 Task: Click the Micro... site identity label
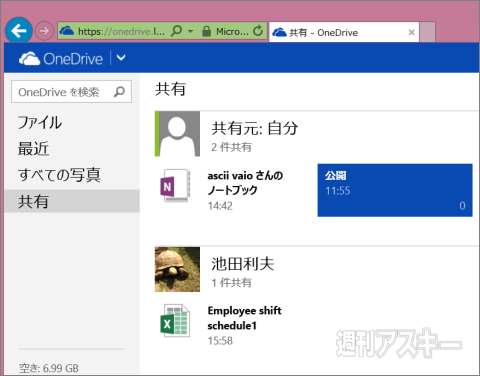[232, 32]
